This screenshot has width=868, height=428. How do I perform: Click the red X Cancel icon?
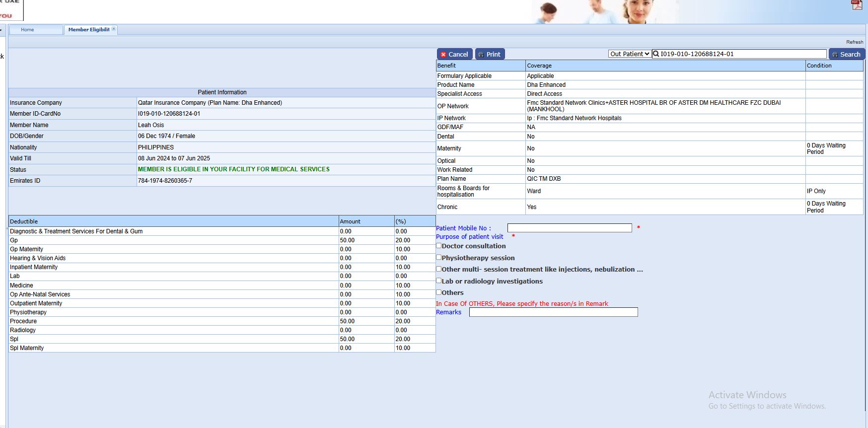coord(443,55)
